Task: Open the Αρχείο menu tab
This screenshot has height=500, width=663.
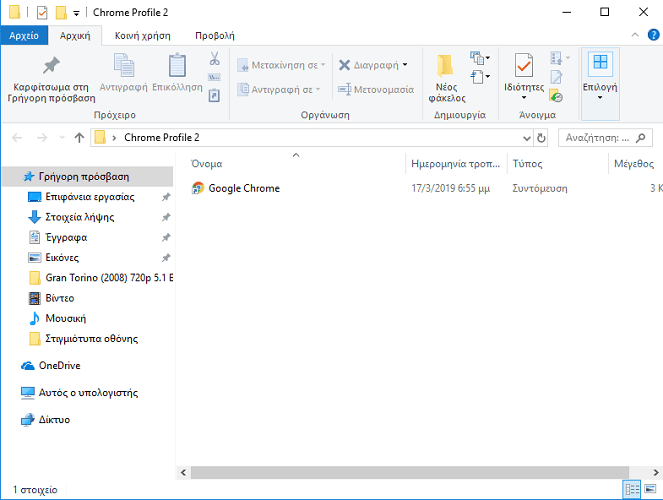Action: tap(24, 36)
